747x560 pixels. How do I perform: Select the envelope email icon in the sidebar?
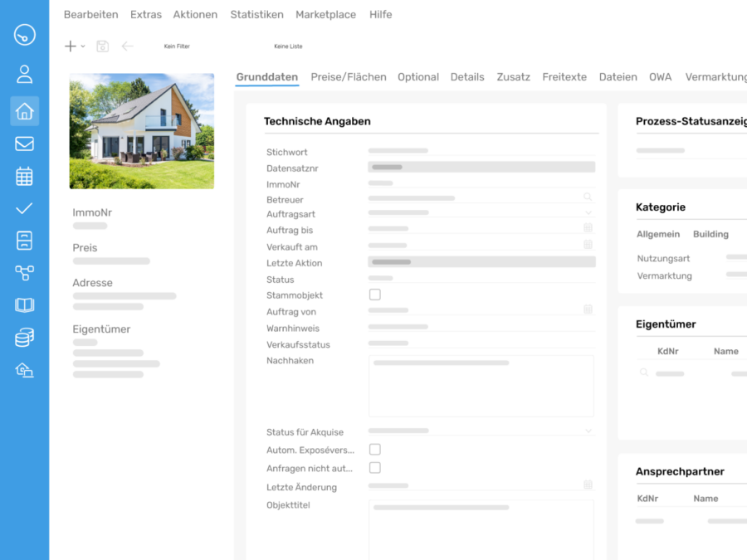[x=24, y=143]
